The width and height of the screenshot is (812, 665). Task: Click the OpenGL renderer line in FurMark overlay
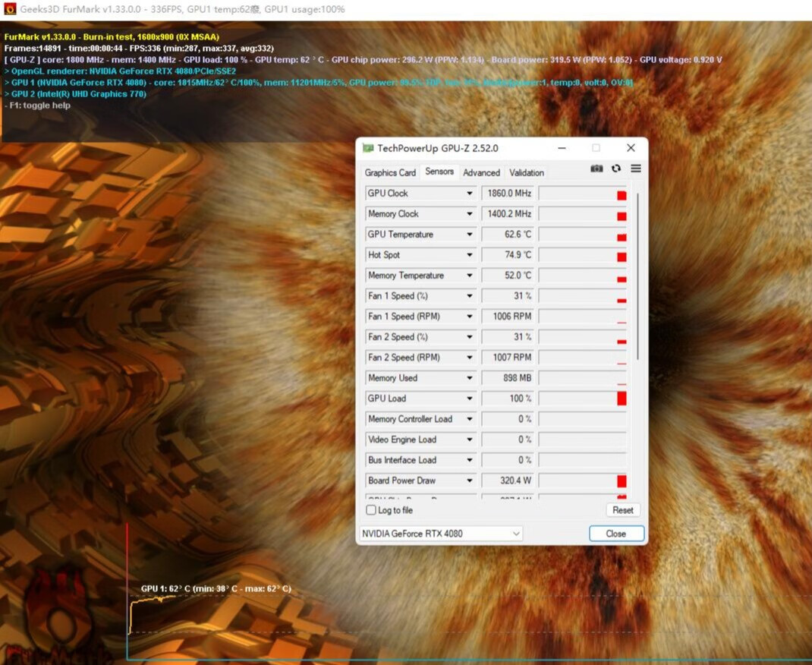[x=120, y=71]
